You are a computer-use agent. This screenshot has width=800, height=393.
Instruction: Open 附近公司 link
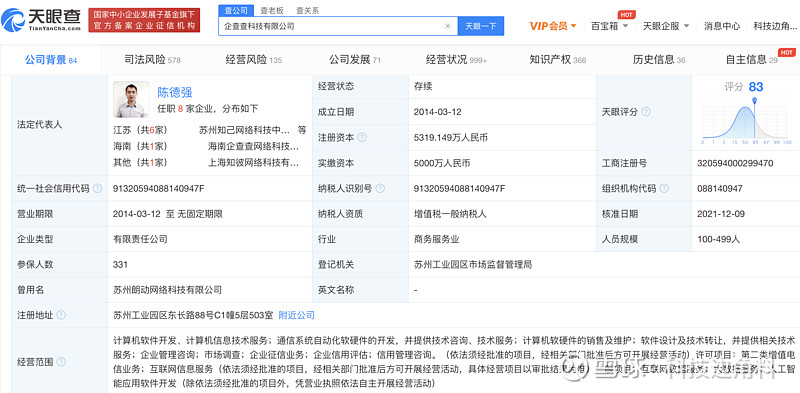click(296, 315)
